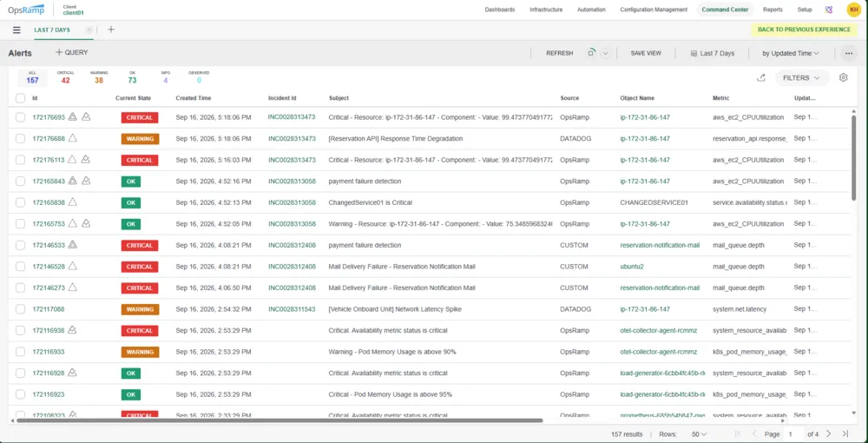Click the export/share icon left of FILTERS
The image size is (868, 443).
761,78
